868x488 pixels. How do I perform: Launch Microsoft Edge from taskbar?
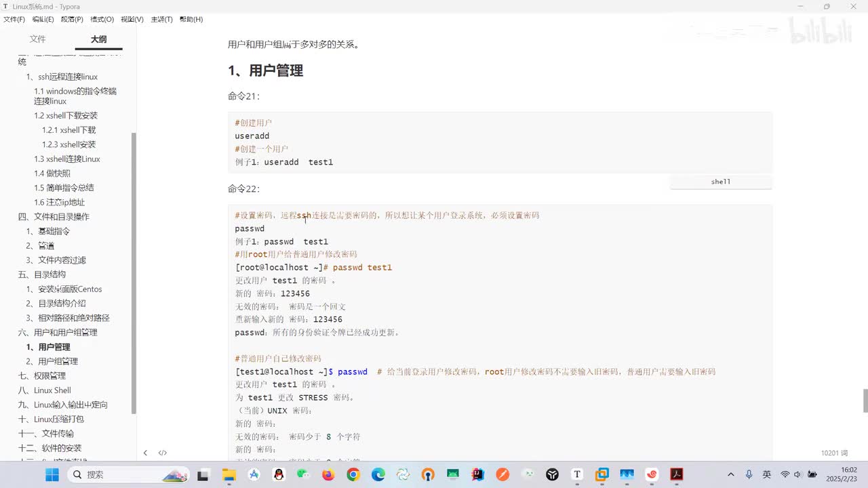point(378,474)
